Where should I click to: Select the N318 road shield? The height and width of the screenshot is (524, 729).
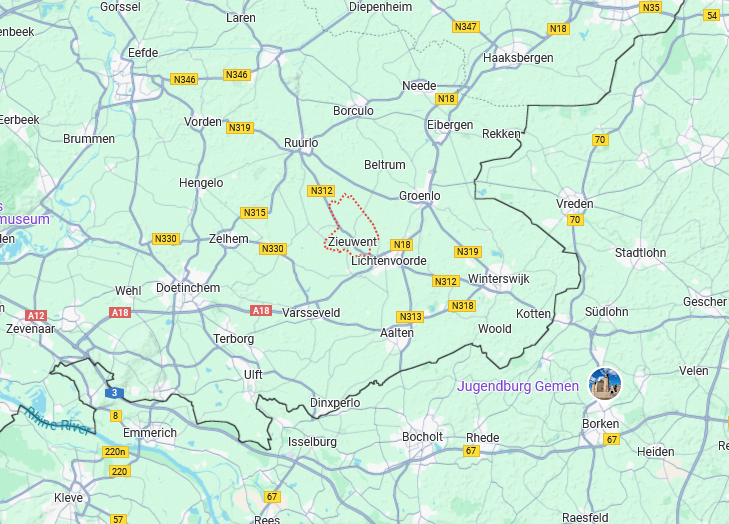[463, 306]
